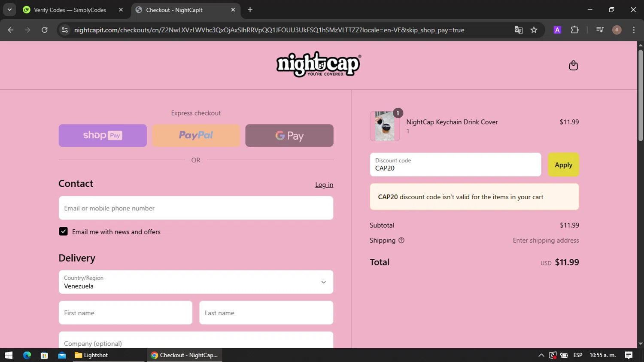The image size is (644, 362).
Task: Click the translate page icon
Action: [x=519, y=30]
